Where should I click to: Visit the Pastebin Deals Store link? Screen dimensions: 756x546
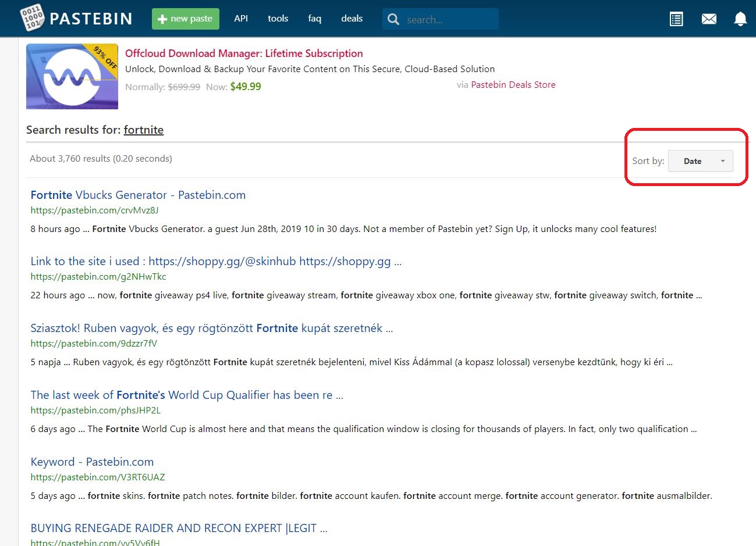click(513, 85)
